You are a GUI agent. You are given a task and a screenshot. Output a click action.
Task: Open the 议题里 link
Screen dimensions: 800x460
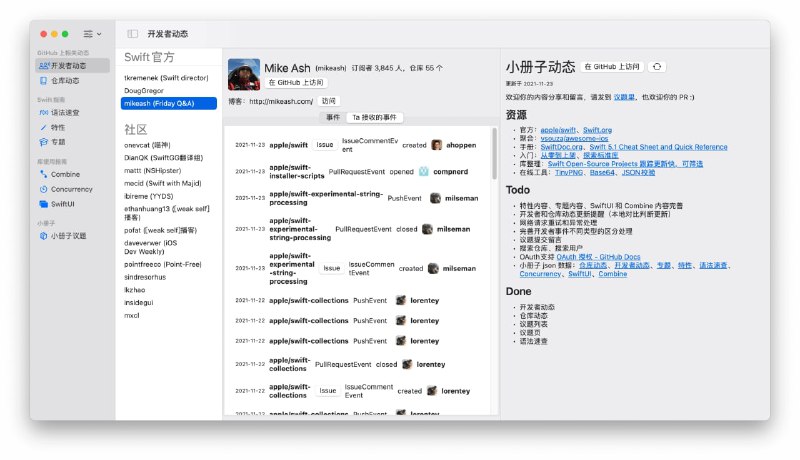point(624,97)
